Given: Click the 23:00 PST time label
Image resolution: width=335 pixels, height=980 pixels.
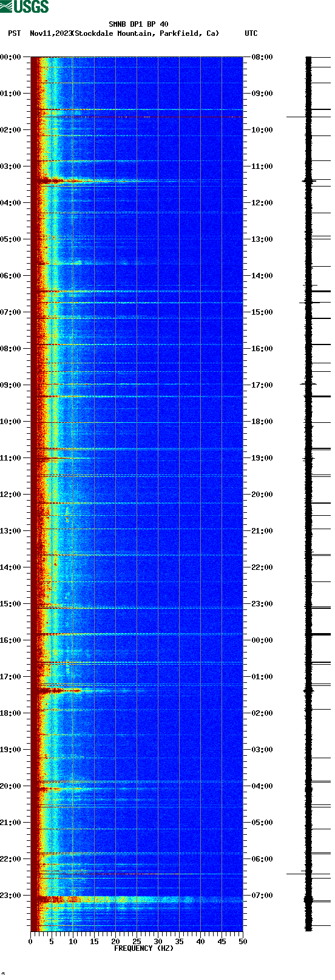Looking at the screenshot, I should (x=10, y=896).
